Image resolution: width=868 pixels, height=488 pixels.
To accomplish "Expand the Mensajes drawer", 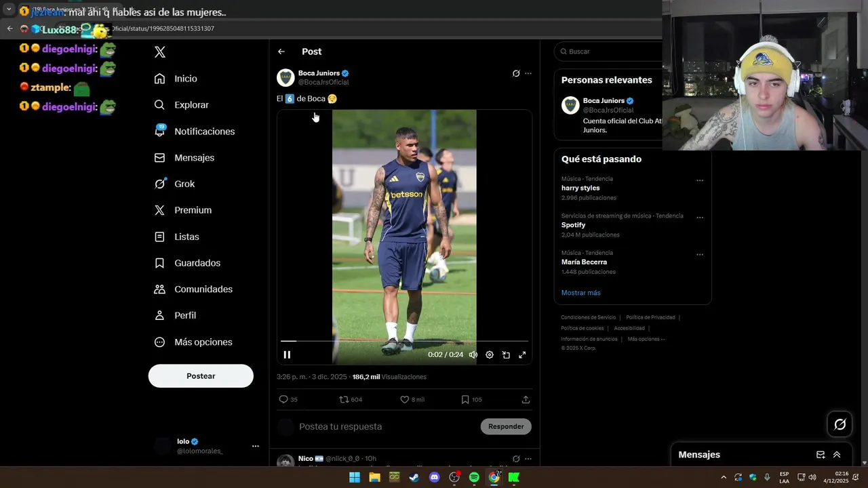I will coord(837,455).
